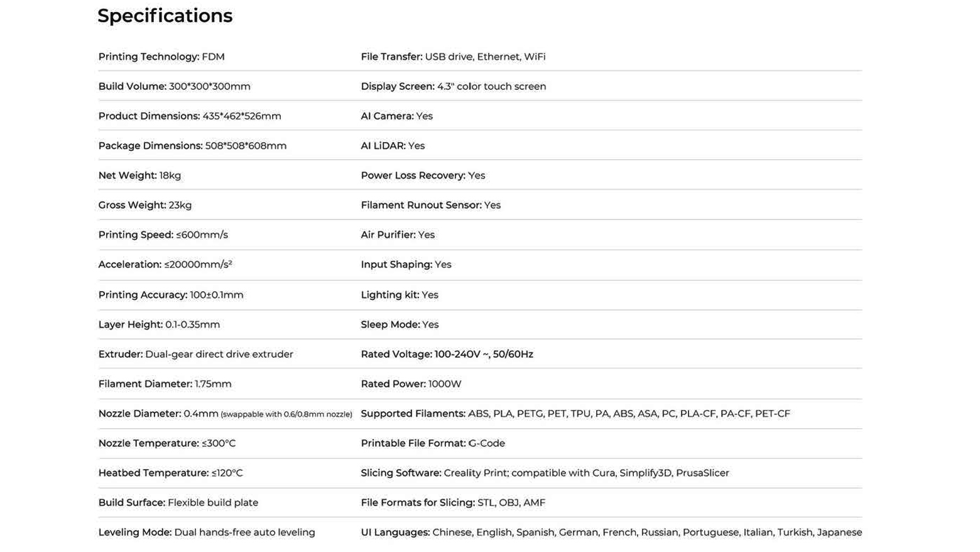Click the Printing Speed ≤600mm/s entry
980x552 pixels.
coord(163,235)
